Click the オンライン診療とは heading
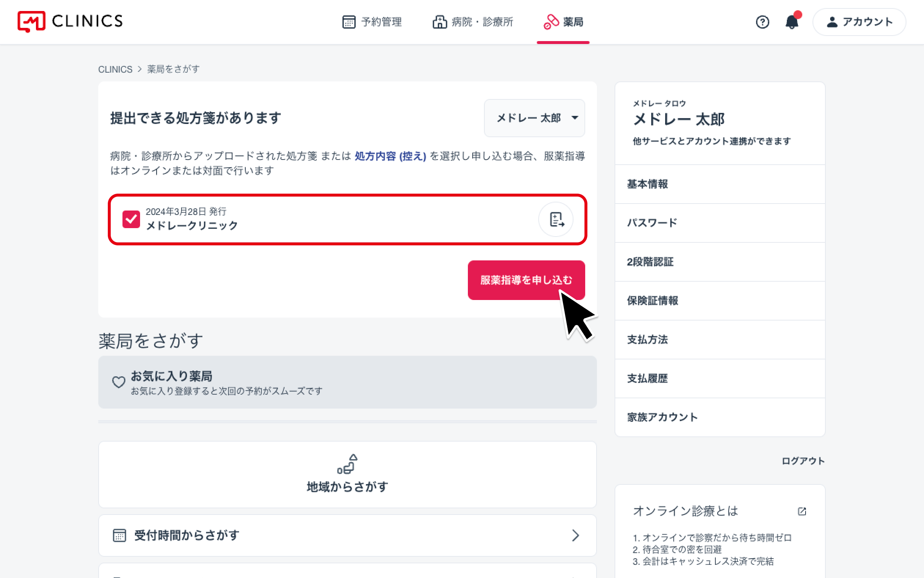924x578 pixels. 685,511
